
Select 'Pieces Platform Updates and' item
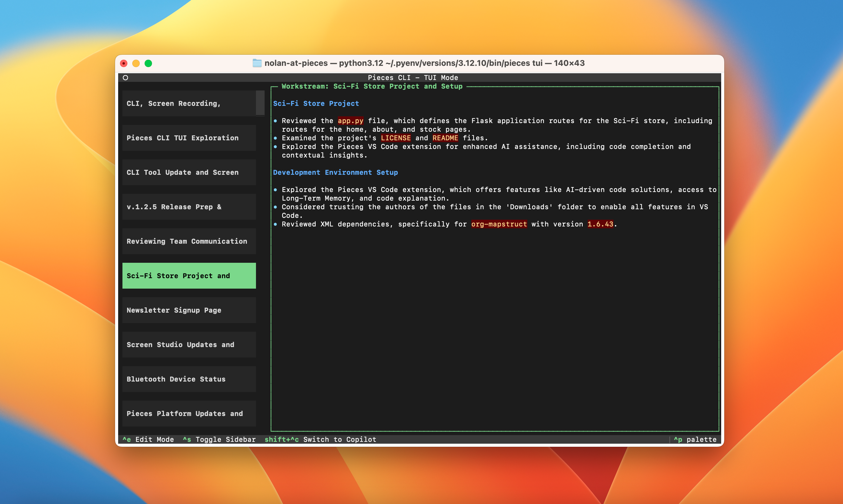point(189,414)
